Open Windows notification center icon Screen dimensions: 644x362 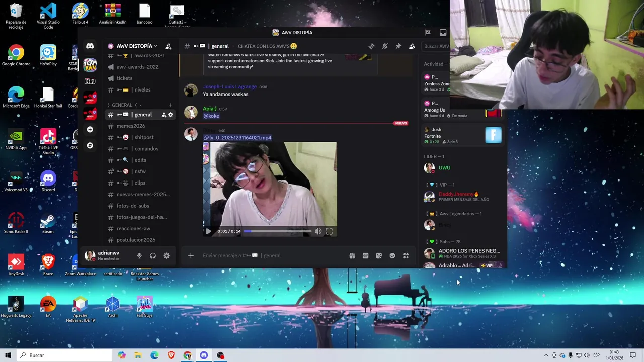coord(633,355)
